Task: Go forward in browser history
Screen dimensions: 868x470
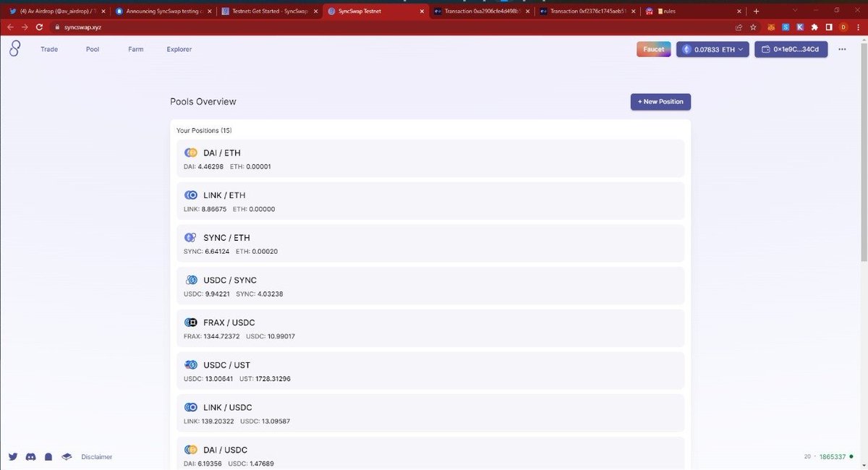Action: (25, 27)
